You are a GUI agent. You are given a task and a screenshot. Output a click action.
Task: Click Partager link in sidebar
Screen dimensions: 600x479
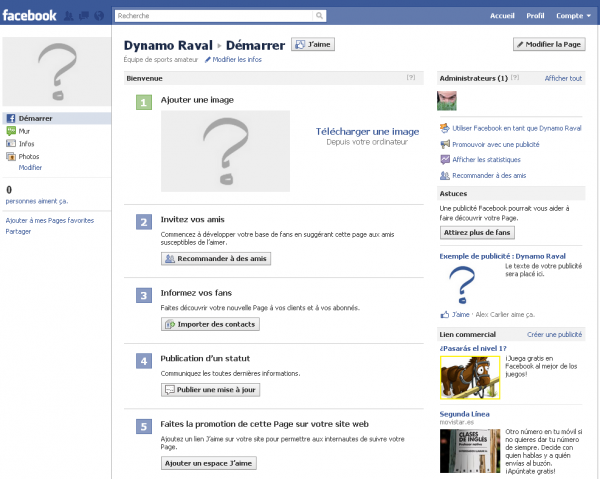click(18, 231)
